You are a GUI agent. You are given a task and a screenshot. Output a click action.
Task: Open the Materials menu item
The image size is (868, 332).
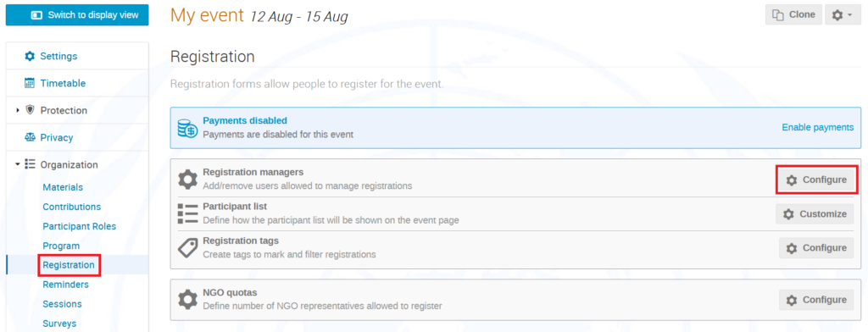click(x=63, y=187)
